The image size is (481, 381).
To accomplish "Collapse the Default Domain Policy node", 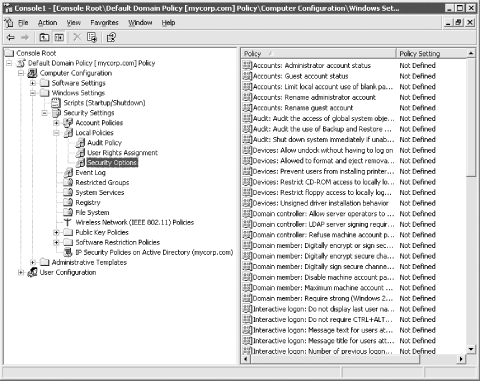I will point(9,63).
